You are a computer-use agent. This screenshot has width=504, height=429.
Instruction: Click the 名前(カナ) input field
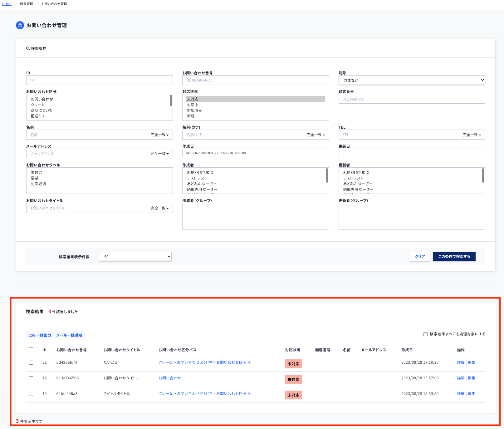tap(242, 135)
